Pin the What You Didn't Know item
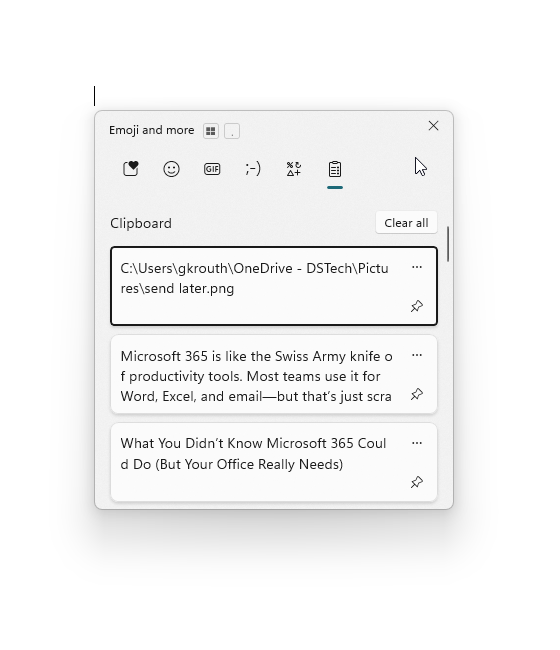 click(417, 482)
